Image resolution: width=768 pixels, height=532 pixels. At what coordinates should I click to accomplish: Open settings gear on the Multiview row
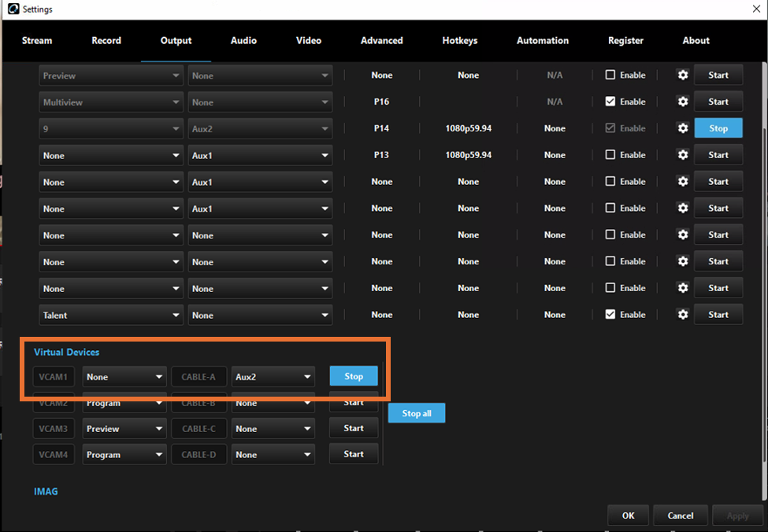click(x=682, y=102)
